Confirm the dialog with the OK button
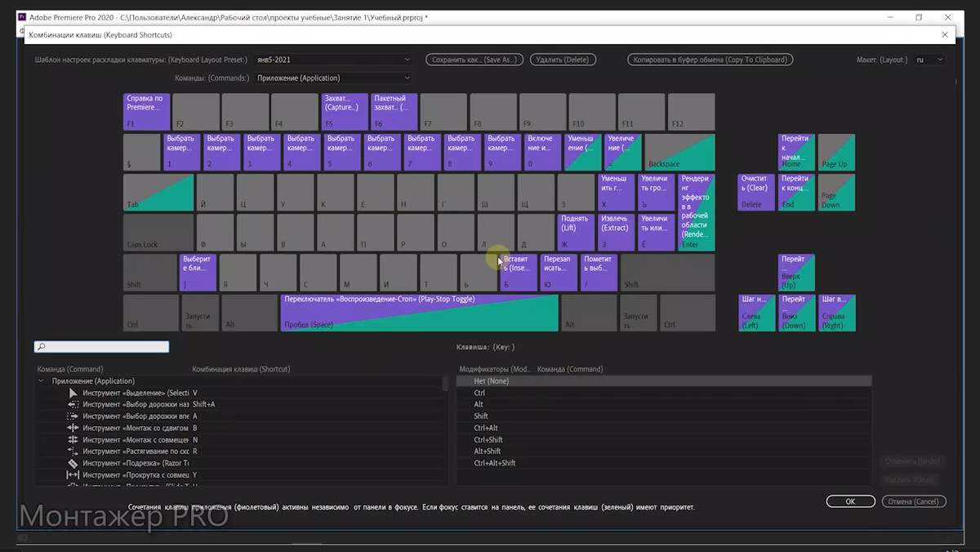The width and height of the screenshot is (980, 552). (850, 501)
